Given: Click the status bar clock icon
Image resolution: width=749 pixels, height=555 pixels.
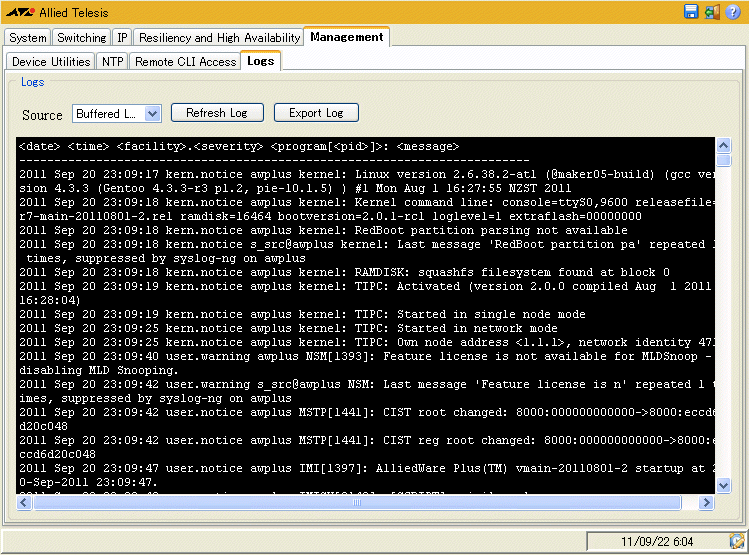Looking at the screenshot, I should click(737, 541).
